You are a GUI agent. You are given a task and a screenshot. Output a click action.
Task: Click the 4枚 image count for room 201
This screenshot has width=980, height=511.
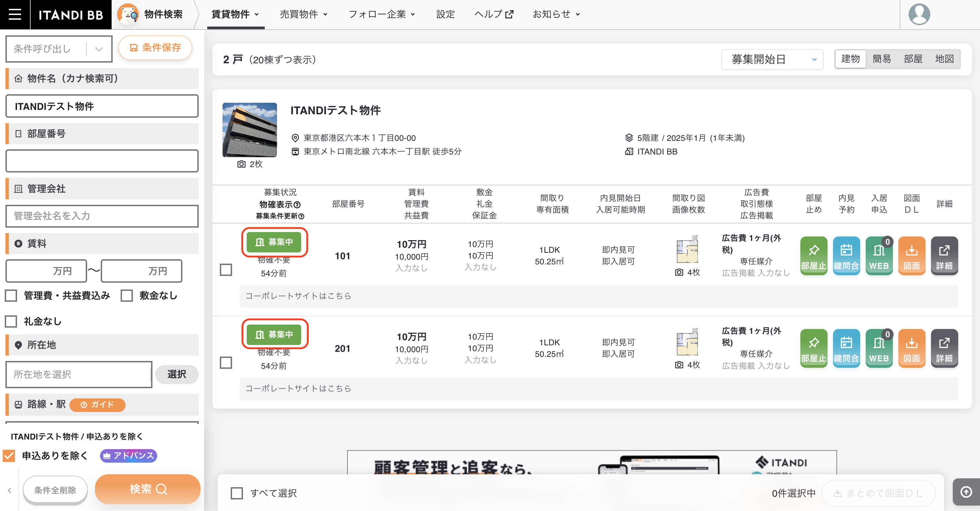pos(688,364)
